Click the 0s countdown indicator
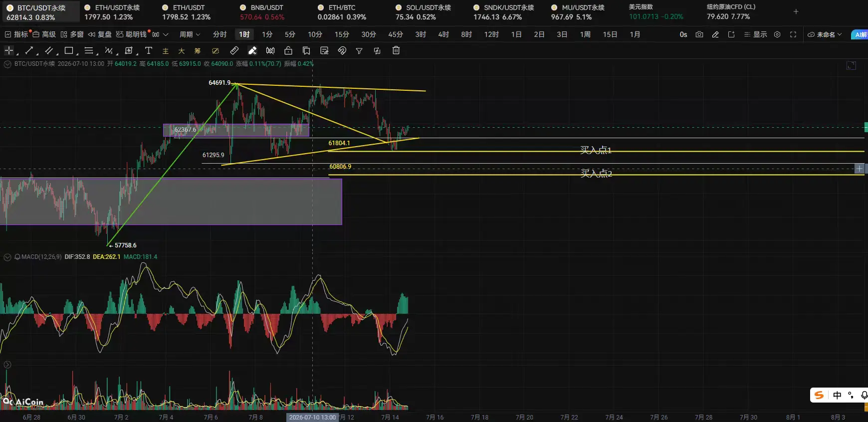868x422 pixels. click(x=683, y=34)
